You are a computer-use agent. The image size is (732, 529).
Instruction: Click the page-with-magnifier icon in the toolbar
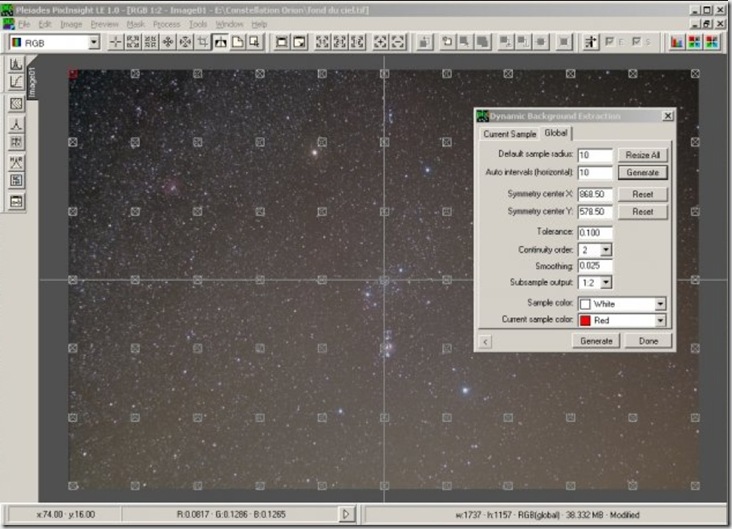click(x=254, y=42)
